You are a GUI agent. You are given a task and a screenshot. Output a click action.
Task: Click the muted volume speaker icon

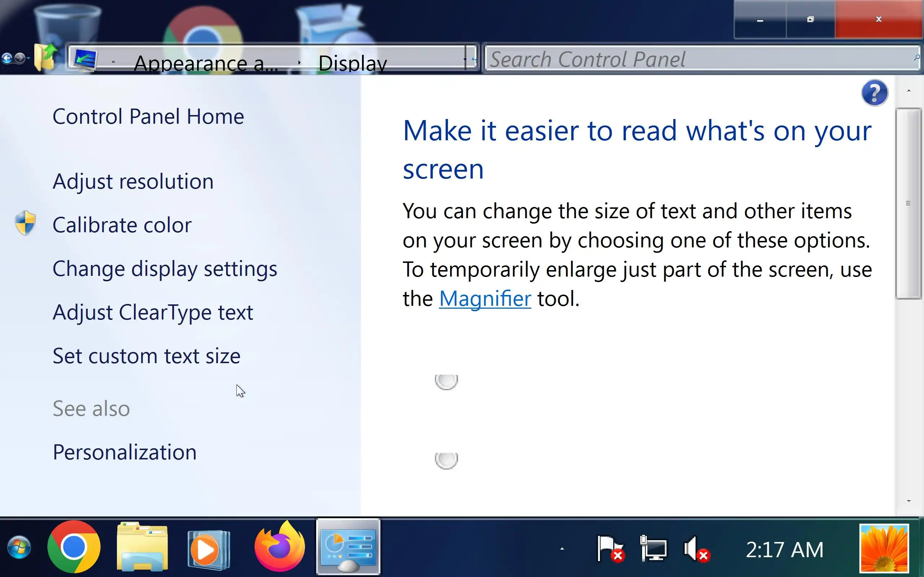click(695, 549)
